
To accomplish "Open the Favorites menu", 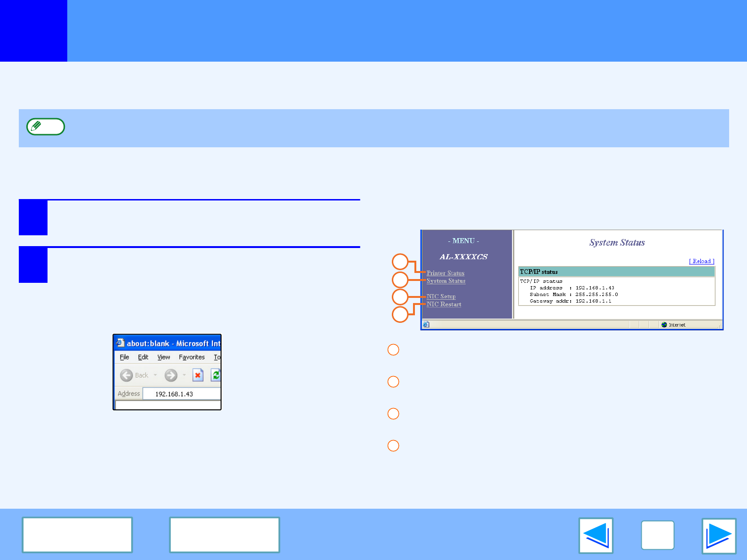I will 191,357.
